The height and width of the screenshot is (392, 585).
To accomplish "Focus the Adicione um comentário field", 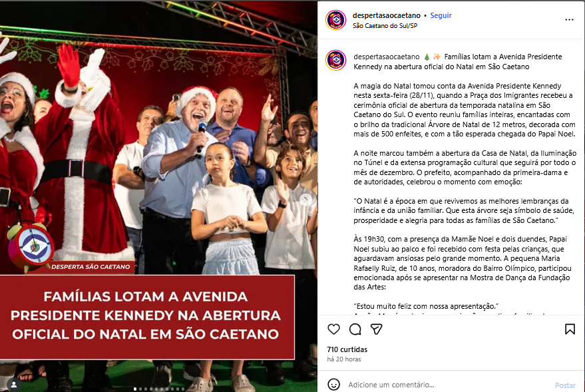I will click(x=448, y=385).
